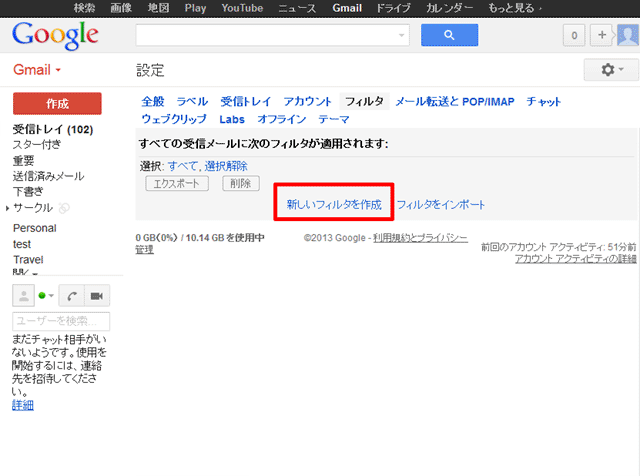Screen dimensions: 640x476
Task: Click the 新しいフィルタを作成 link
Action: click(334, 204)
